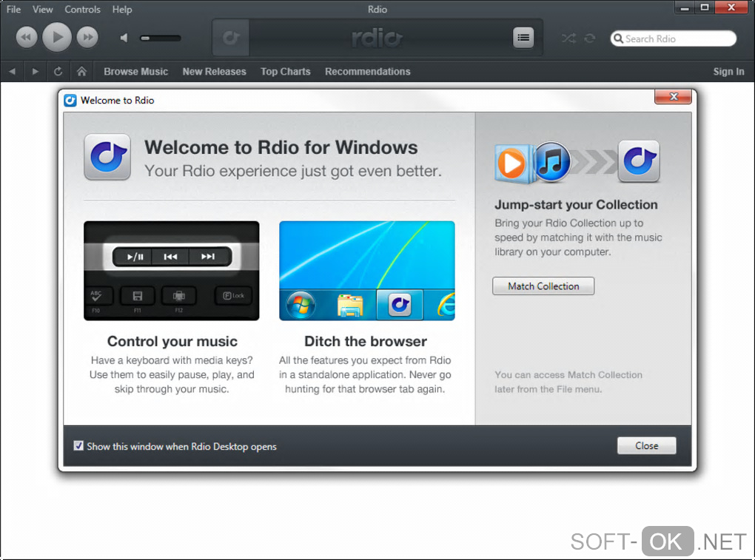This screenshot has width=755, height=560.
Task: Open the Top Charts tab
Action: pyautogui.click(x=286, y=72)
